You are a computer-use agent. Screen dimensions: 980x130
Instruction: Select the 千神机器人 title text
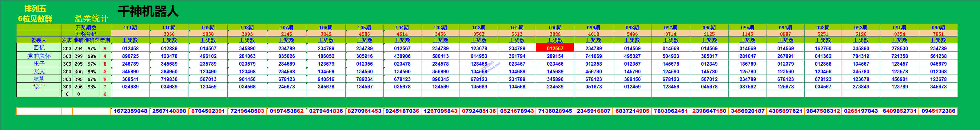tap(148, 11)
